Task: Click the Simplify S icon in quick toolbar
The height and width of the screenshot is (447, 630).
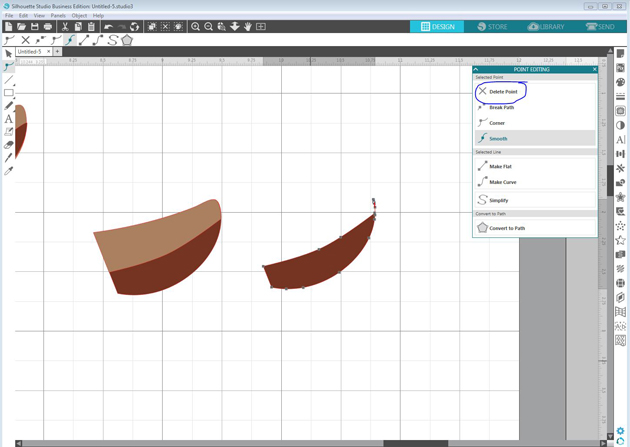Action: pyautogui.click(x=113, y=40)
